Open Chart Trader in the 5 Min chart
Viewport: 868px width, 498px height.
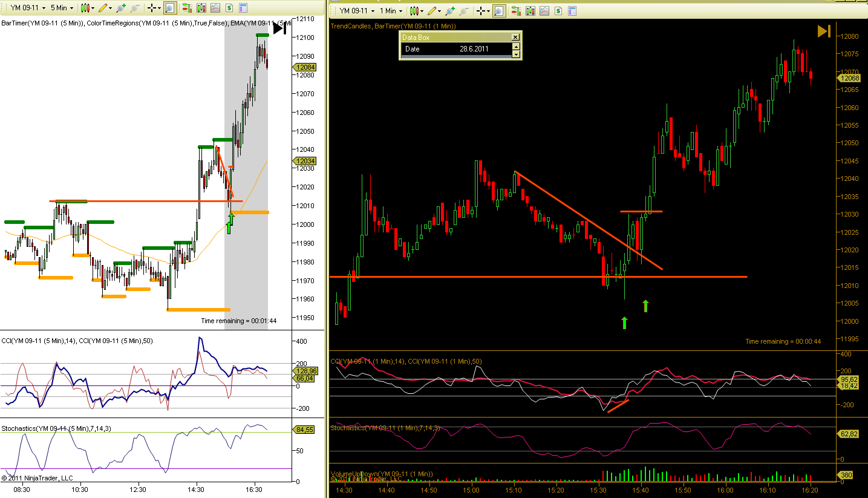tap(187, 8)
